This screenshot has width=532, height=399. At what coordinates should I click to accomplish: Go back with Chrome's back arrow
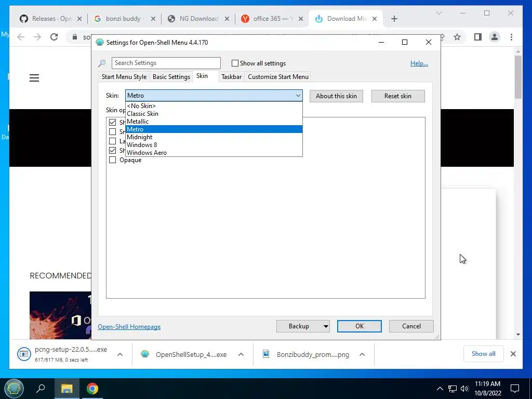[21, 37]
